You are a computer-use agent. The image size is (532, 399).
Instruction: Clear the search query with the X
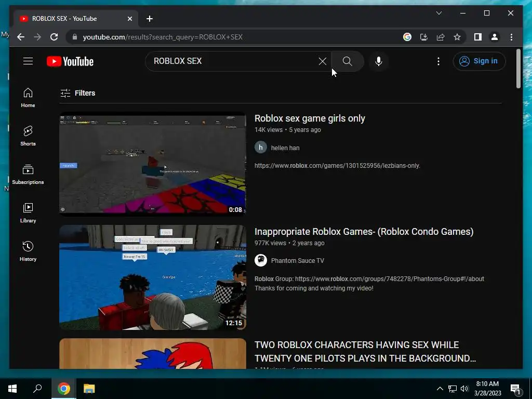coord(322,61)
